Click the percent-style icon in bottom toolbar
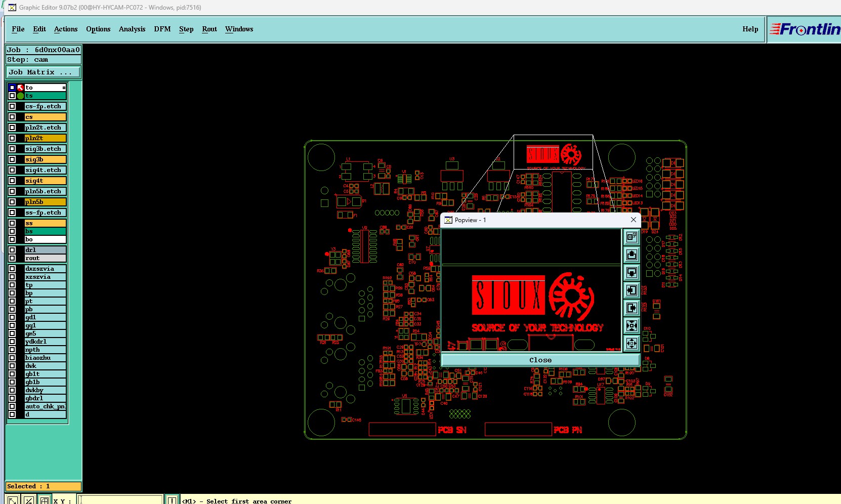The height and width of the screenshot is (504, 841). [29, 500]
